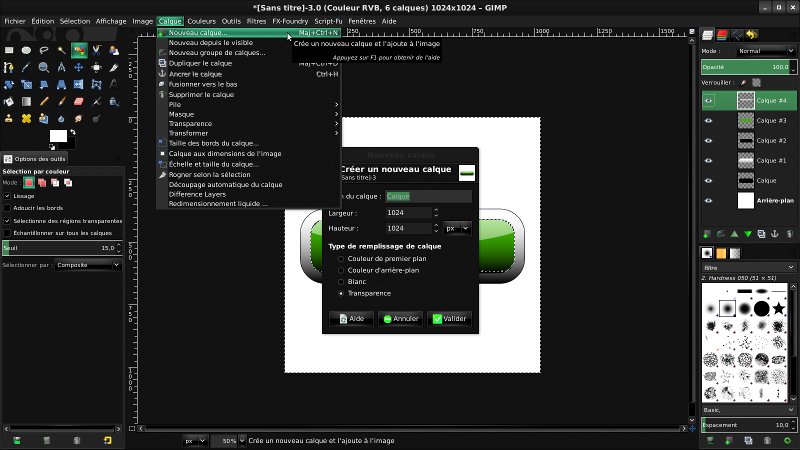Select the Rotate tool
The width and height of the screenshot is (800, 450).
click(x=9, y=85)
